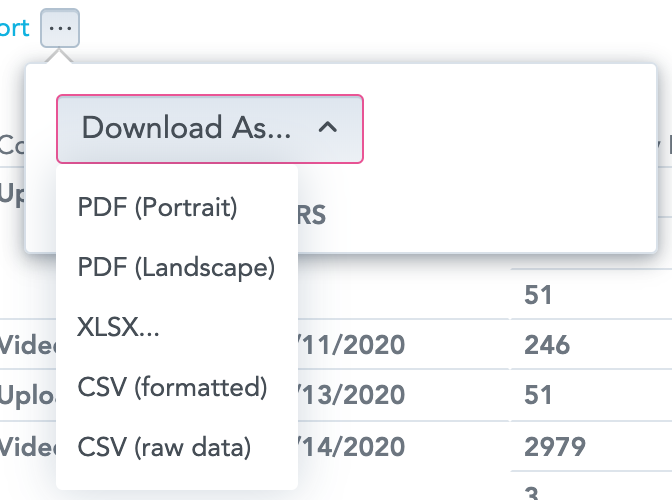Choose CSV (raw data) option
This screenshot has width=672, height=500.
(164, 446)
